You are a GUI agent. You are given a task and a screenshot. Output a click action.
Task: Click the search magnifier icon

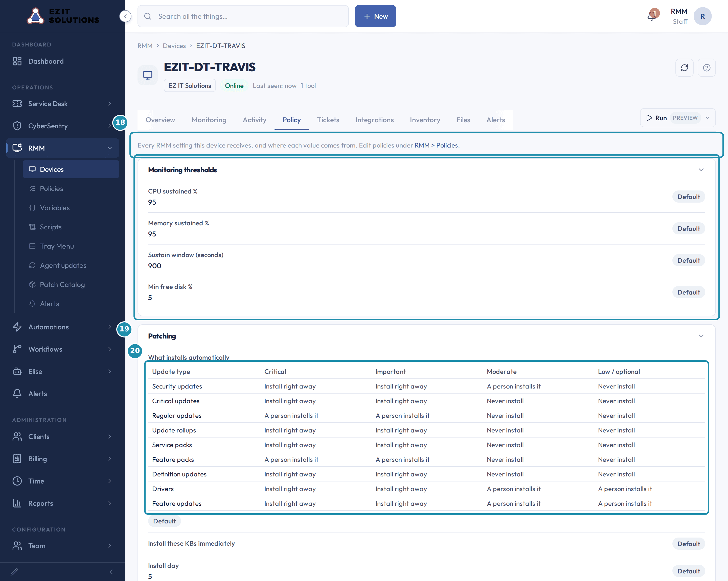(x=148, y=16)
